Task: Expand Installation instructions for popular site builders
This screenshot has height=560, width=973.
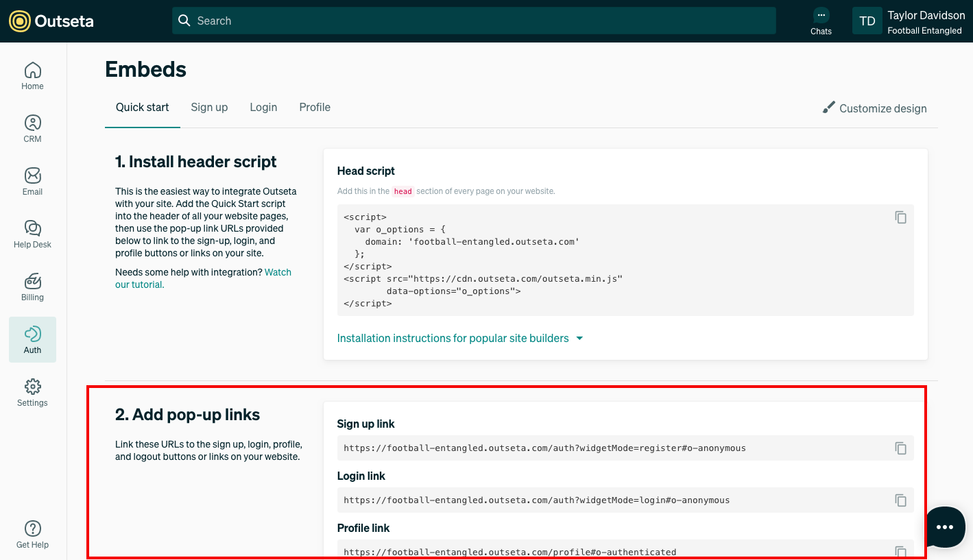Action: click(460, 338)
